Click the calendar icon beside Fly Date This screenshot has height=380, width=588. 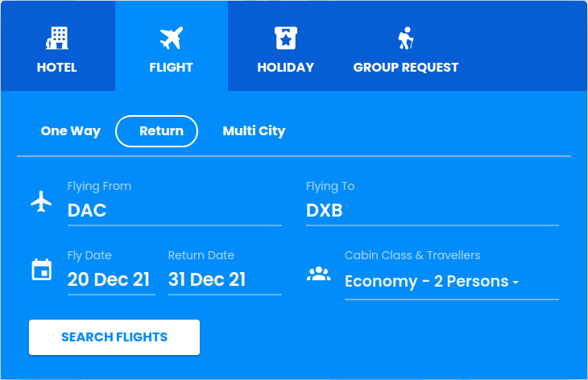coord(42,270)
